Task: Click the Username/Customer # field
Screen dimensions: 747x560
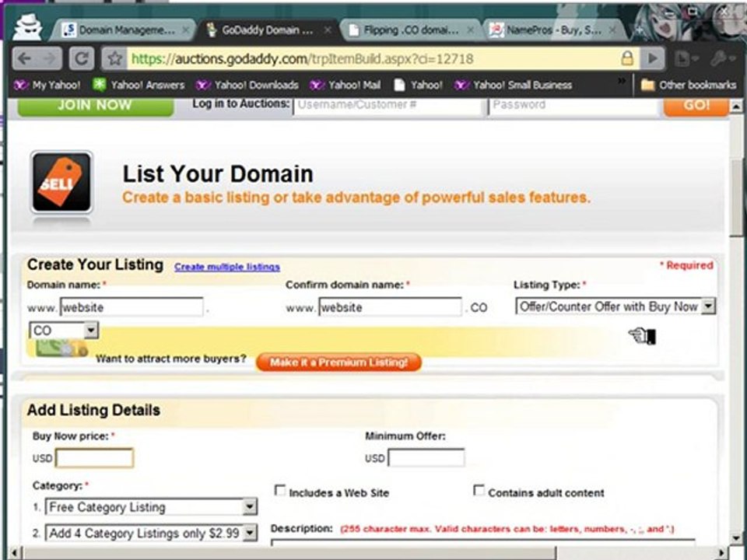Action: [388, 106]
